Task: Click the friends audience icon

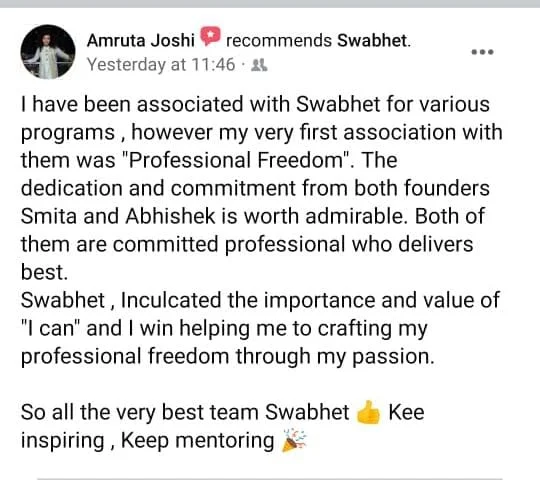Action: point(259,65)
